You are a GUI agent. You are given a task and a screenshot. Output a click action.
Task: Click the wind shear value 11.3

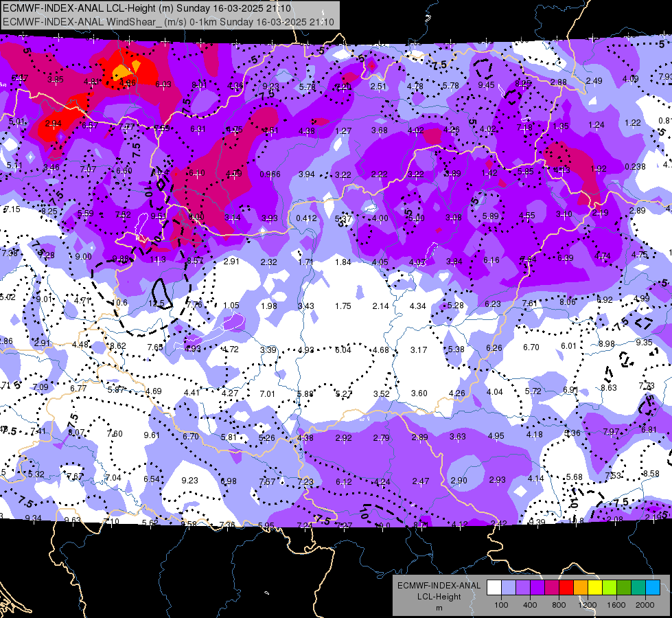[x=158, y=260]
